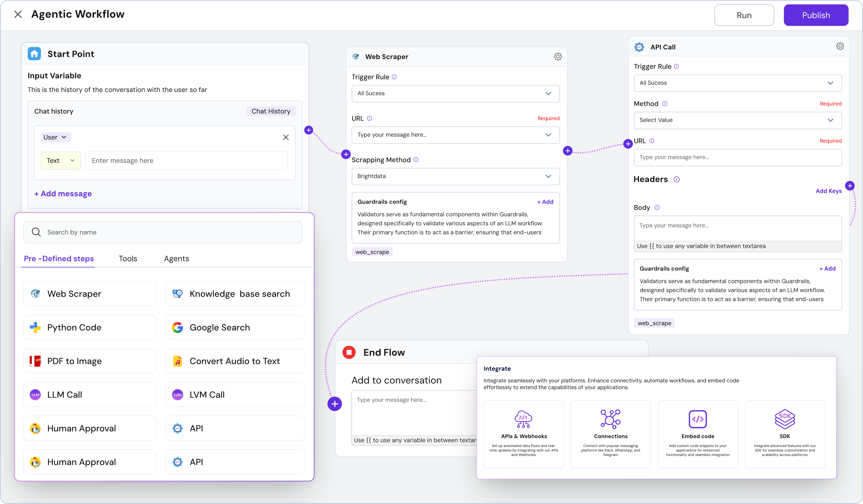Switch to the Tools tab

tap(128, 259)
